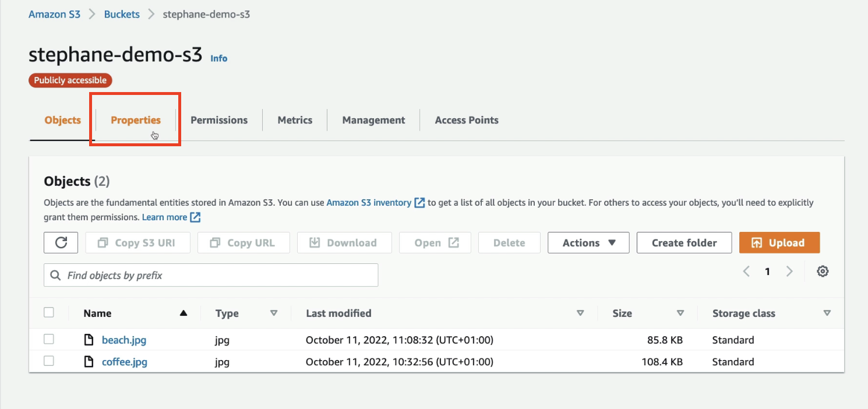Select all objects with header checkbox

coord(49,313)
